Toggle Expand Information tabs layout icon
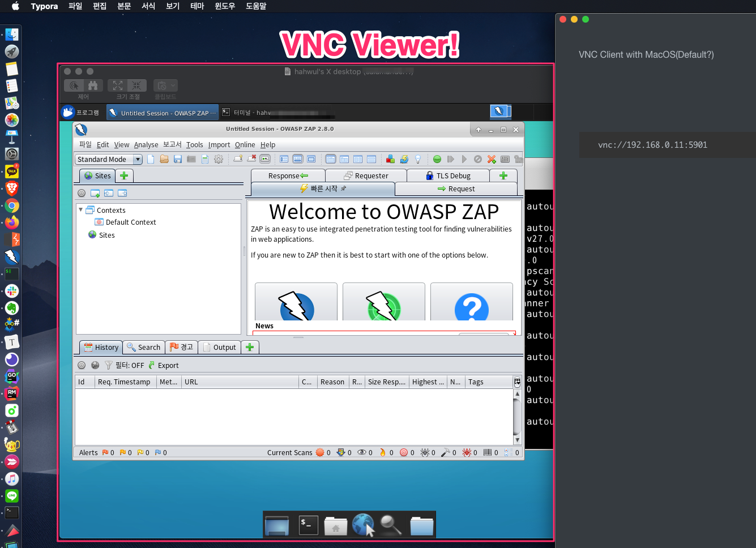This screenshot has width=756, height=548. pyautogui.click(x=298, y=159)
